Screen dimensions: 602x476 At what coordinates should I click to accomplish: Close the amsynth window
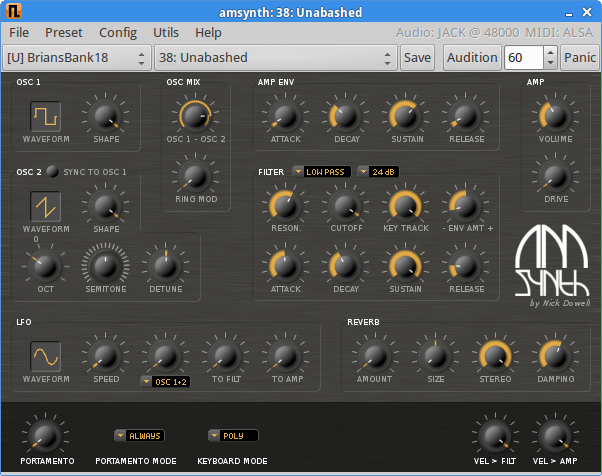tap(587, 12)
